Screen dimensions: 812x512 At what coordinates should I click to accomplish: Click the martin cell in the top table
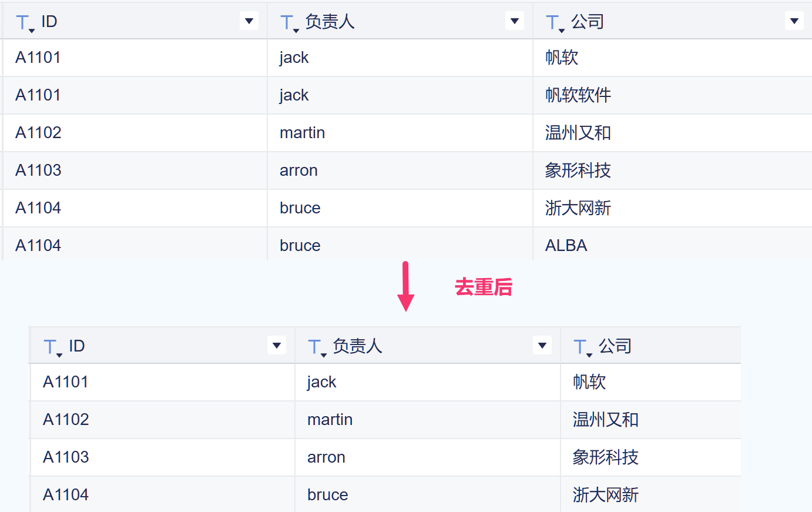tap(303, 133)
